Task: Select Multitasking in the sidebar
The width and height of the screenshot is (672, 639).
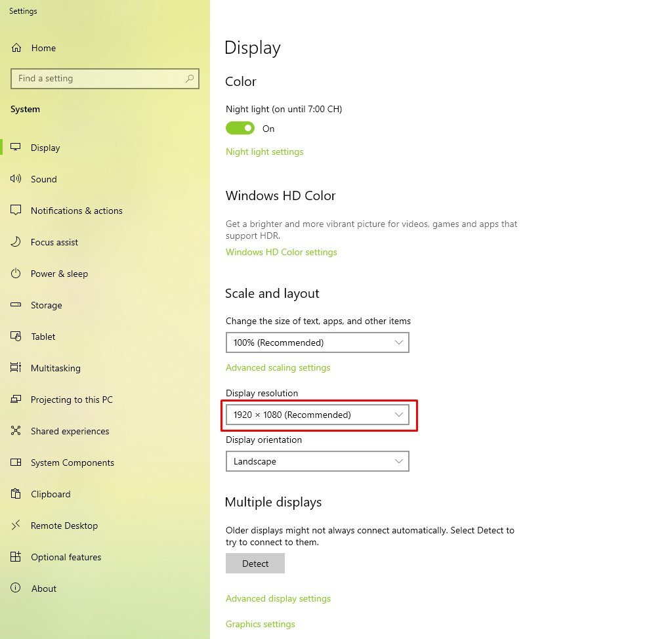Action: point(56,368)
